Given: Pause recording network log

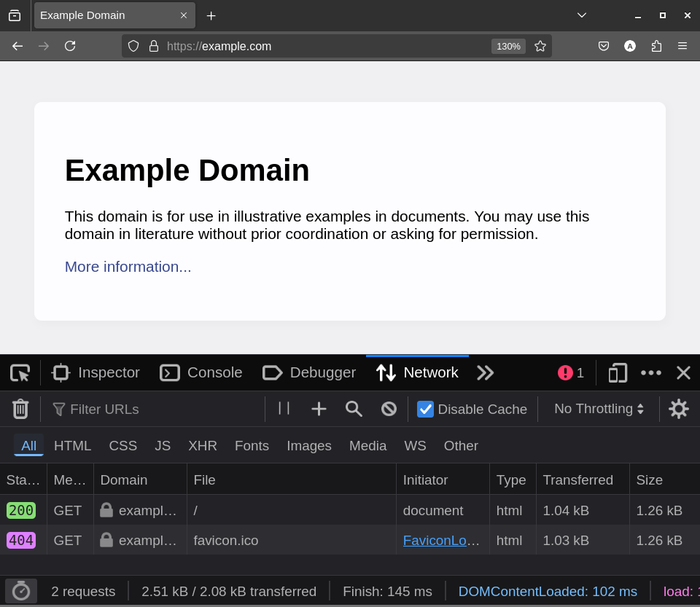Looking at the screenshot, I should point(284,409).
